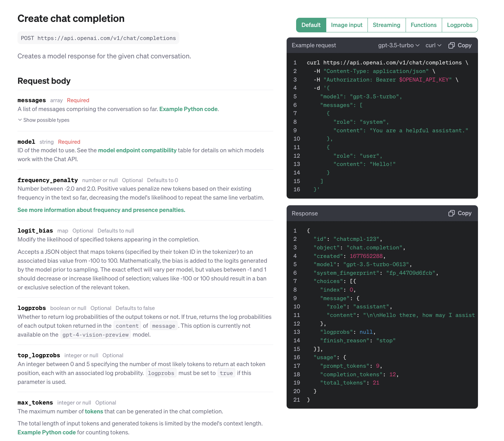Viewport: 504px width, 441px height.
Task: Click the inline 'true' code tag
Action: pos(226,373)
